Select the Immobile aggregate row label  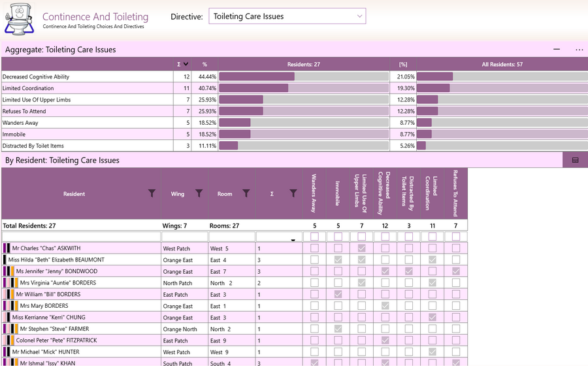tap(14, 134)
